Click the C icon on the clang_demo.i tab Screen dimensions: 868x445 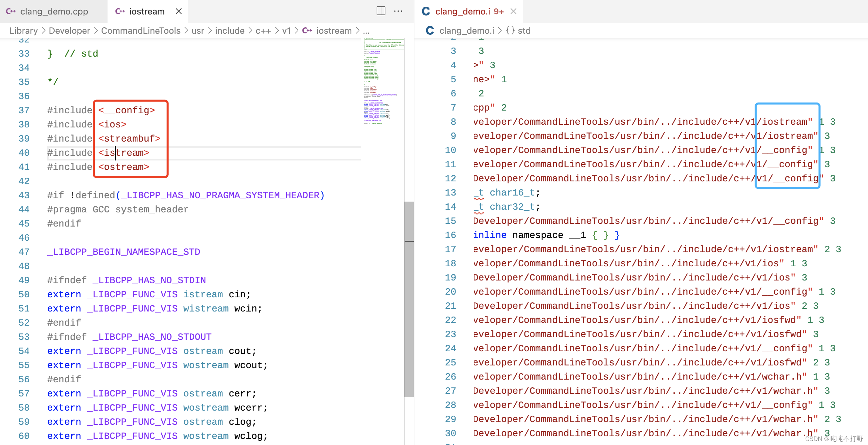point(426,11)
